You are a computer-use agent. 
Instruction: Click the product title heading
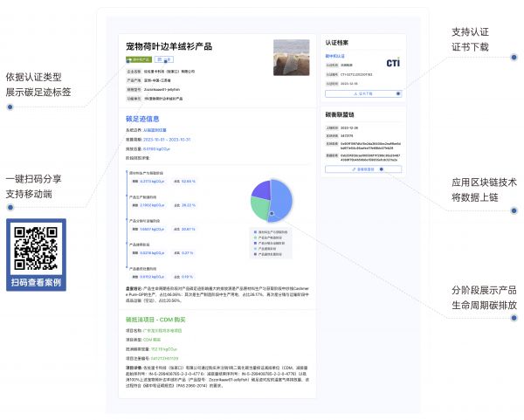coord(169,46)
